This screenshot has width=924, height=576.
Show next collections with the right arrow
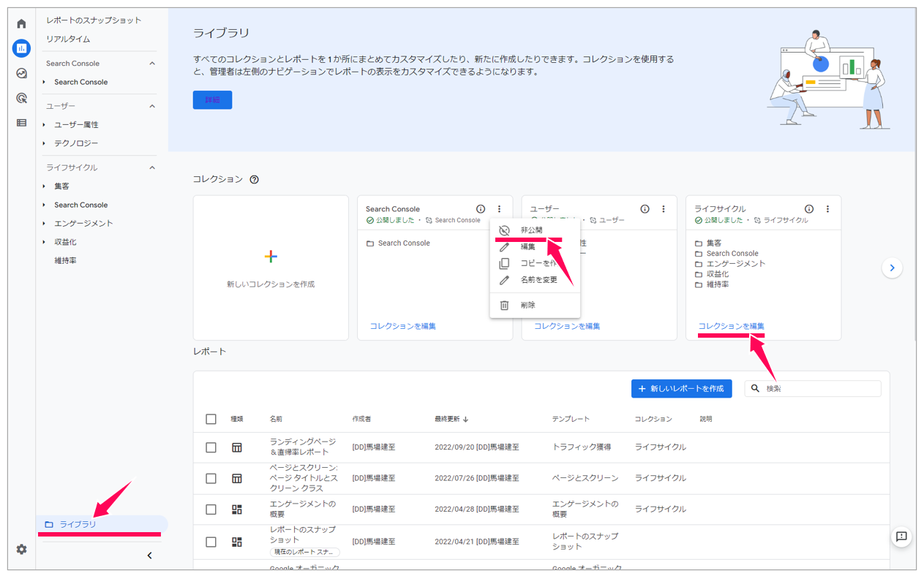pyautogui.click(x=891, y=268)
